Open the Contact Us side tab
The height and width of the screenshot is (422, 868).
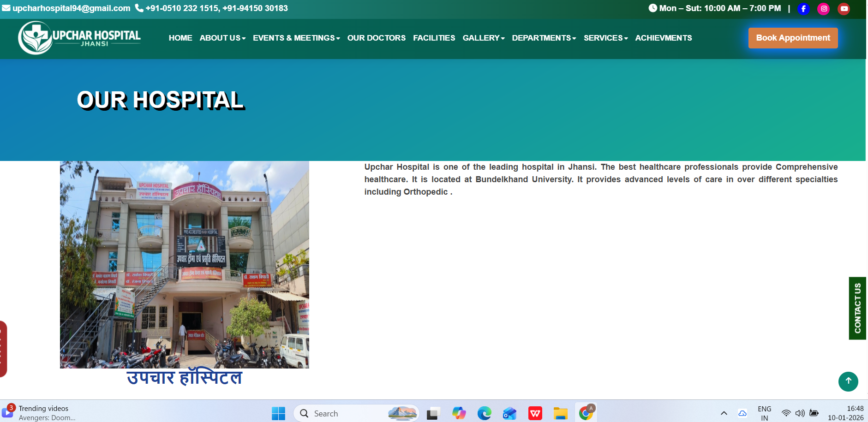click(857, 308)
